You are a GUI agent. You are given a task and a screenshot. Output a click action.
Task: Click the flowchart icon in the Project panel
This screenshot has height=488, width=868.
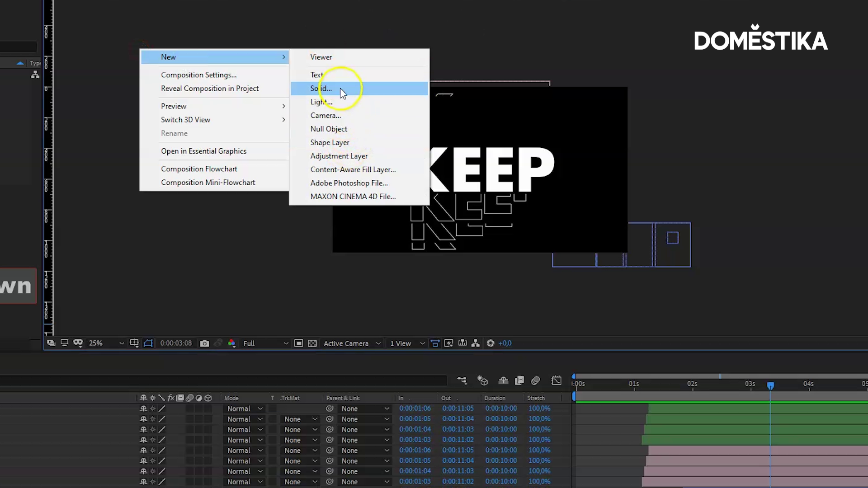tap(35, 75)
